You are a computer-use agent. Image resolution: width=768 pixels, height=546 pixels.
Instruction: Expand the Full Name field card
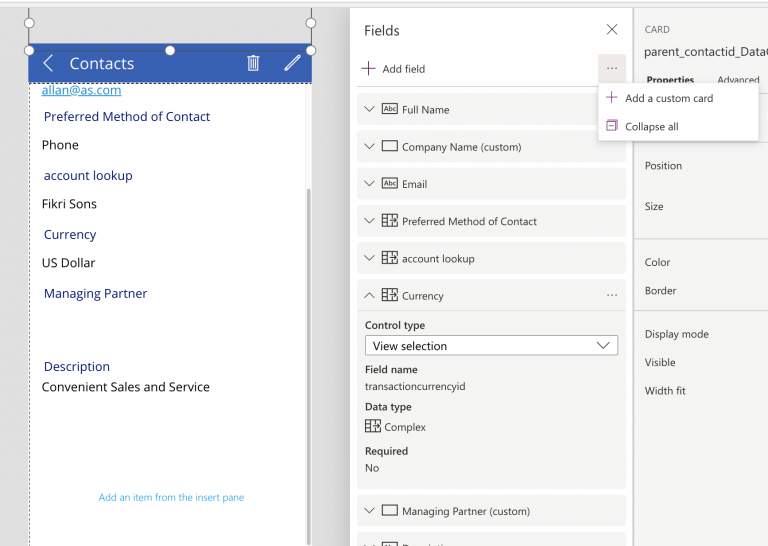pos(369,109)
